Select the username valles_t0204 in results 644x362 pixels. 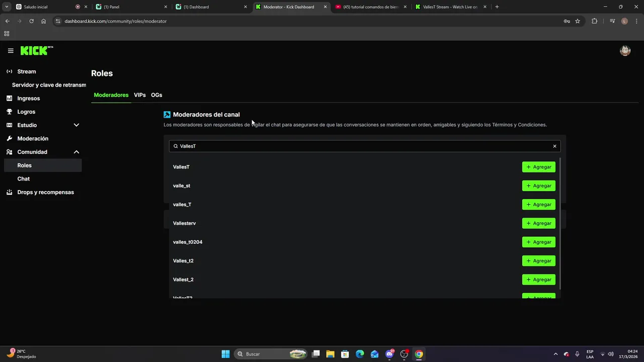pos(188,242)
